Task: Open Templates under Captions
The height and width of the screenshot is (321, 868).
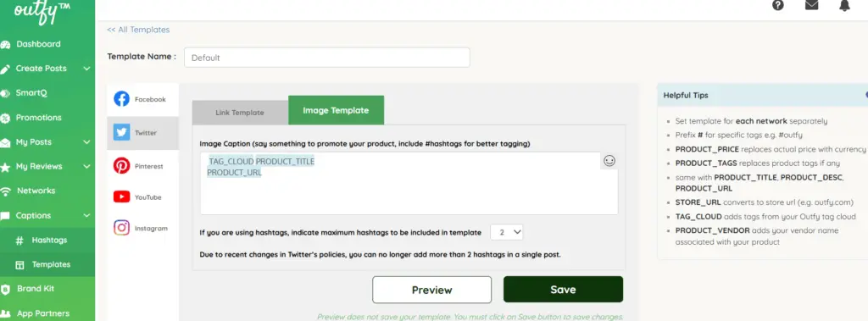Action: 51,264
